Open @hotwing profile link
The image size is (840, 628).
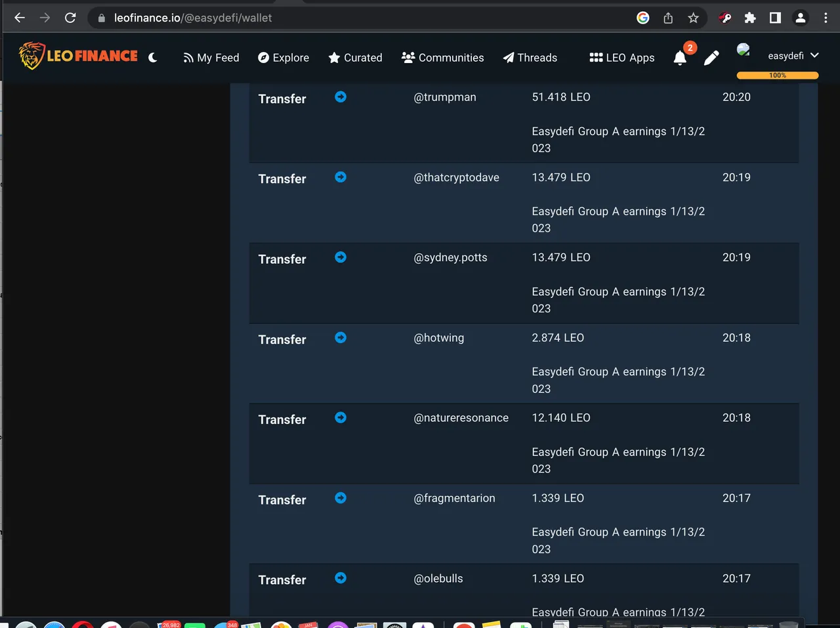[438, 338]
